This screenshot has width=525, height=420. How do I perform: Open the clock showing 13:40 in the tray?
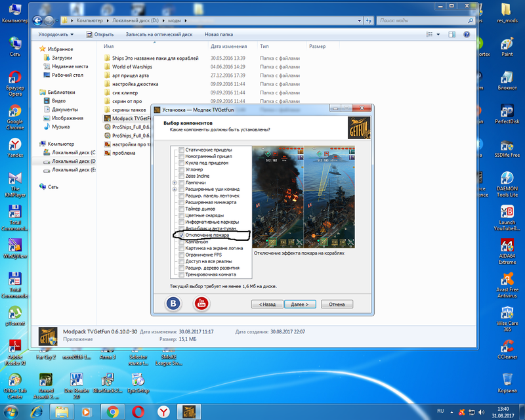pyautogui.click(x=503, y=412)
